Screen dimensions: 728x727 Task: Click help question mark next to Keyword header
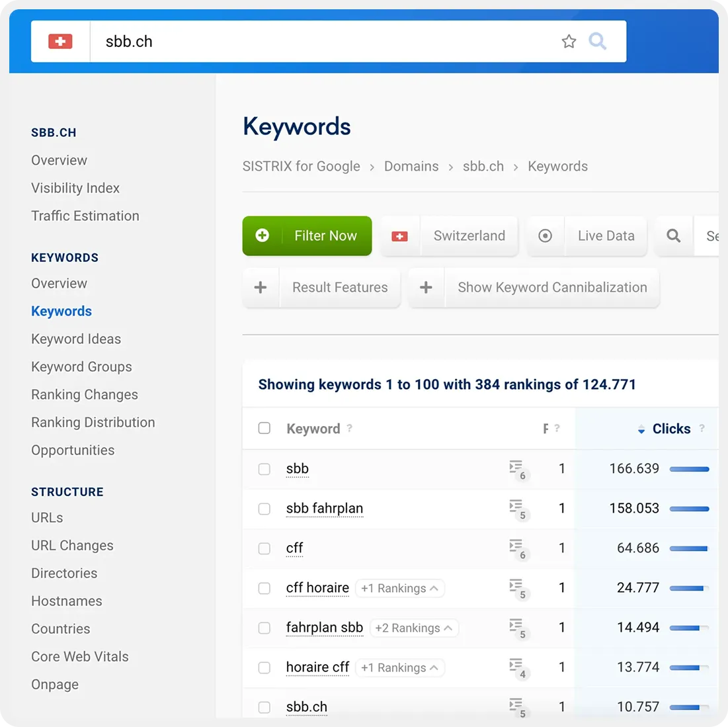pyautogui.click(x=350, y=428)
